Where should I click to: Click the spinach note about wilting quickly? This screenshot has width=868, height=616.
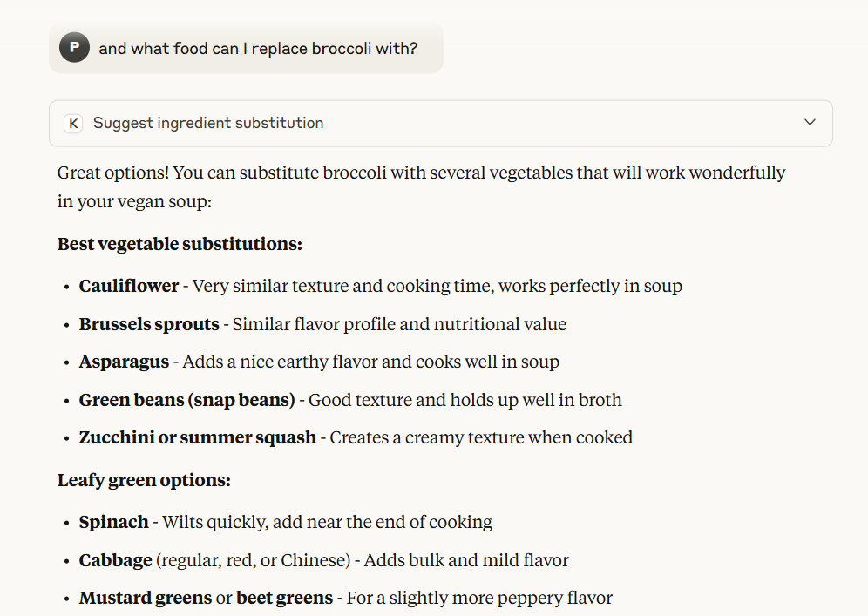point(327,522)
